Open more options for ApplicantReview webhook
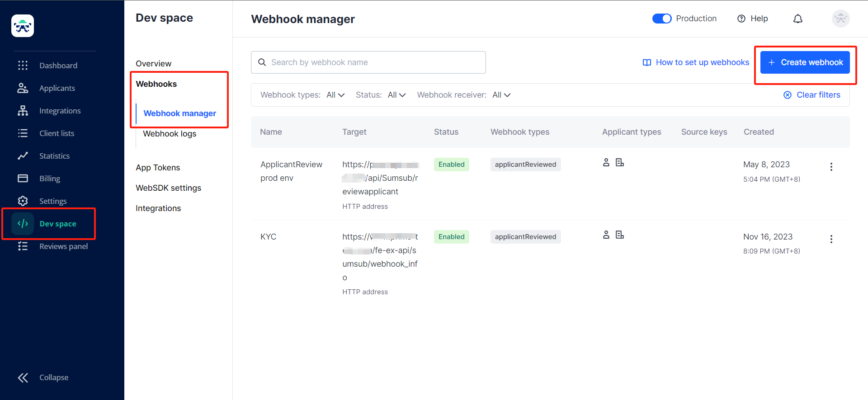 [831, 167]
